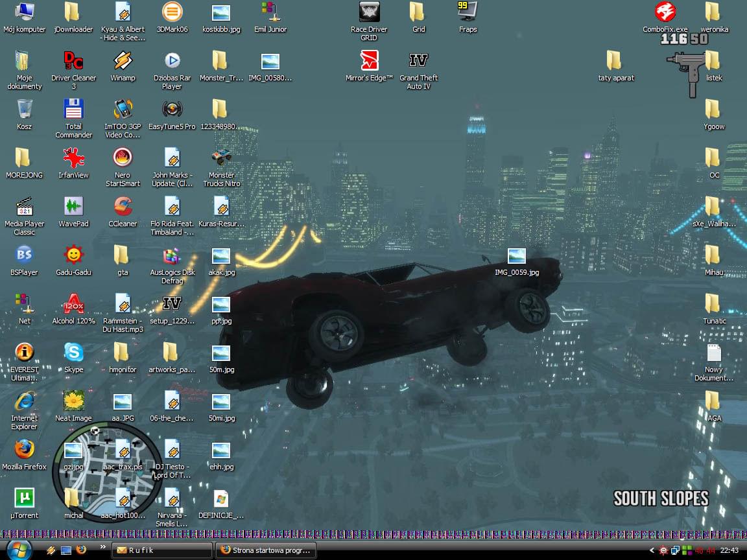
Task: Open the µTorrent desktop icon
Action: click(25, 498)
